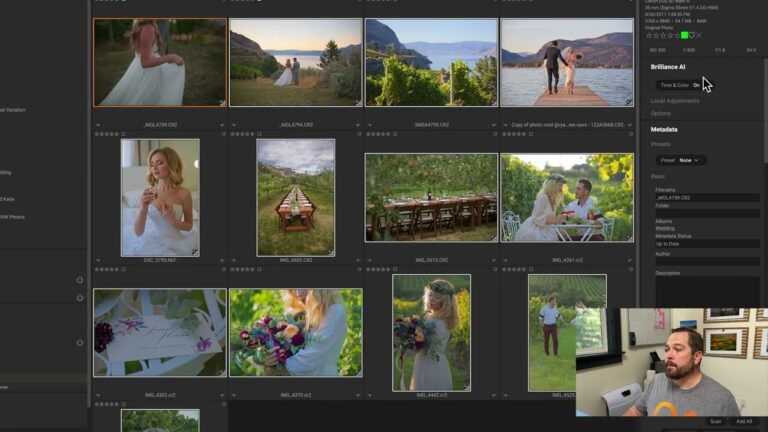
Task: Set star rating on IMG_4261.cr2 cell
Action: click(514, 134)
